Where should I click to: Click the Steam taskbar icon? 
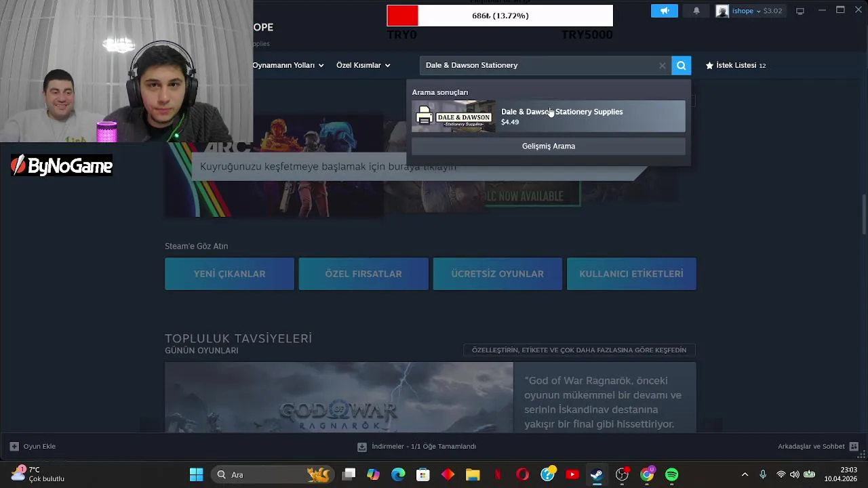click(x=597, y=474)
